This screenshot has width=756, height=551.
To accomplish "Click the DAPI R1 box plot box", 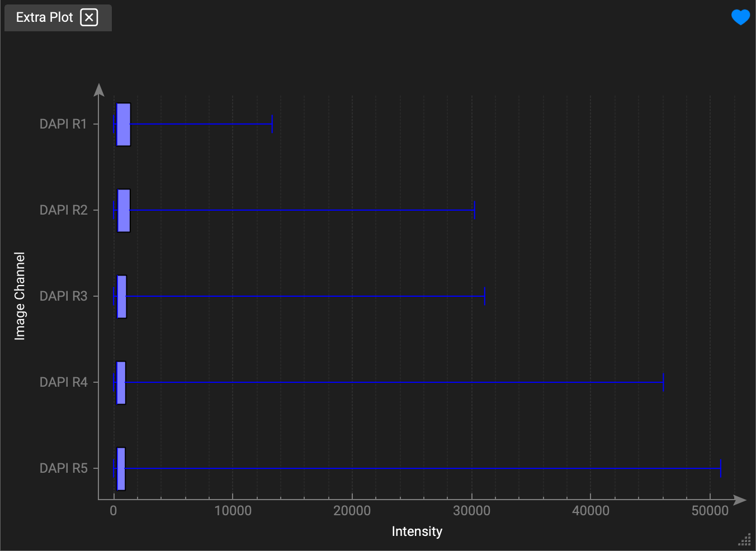I will pyautogui.click(x=124, y=125).
